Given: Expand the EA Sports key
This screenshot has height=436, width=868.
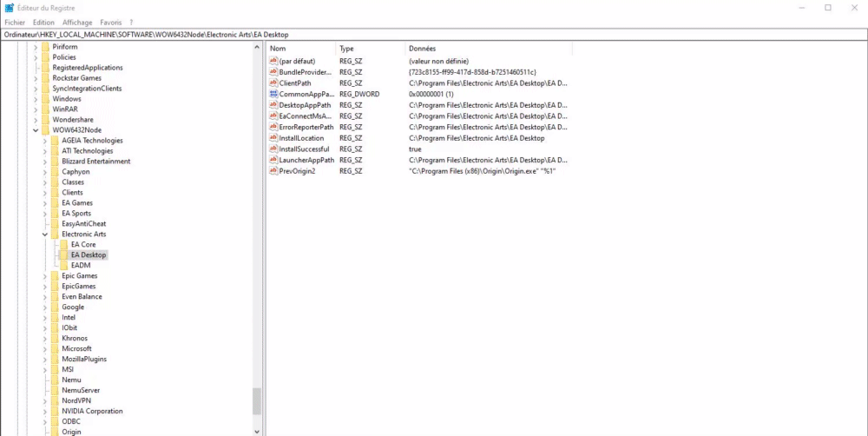Looking at the screenshot, I should pos(45,214).
